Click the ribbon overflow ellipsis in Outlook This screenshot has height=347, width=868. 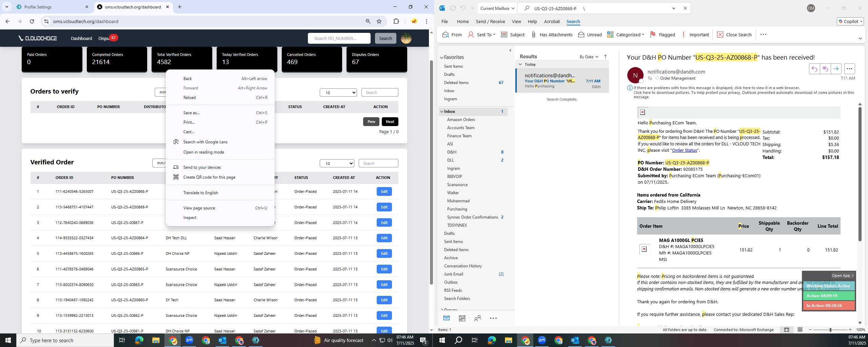[x=763, y=35]
